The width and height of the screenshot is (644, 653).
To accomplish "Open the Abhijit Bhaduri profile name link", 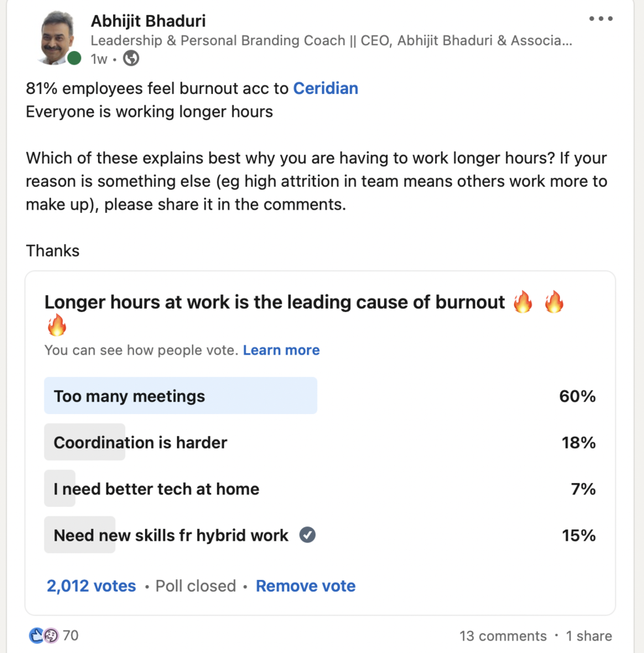I will (148, 21).
